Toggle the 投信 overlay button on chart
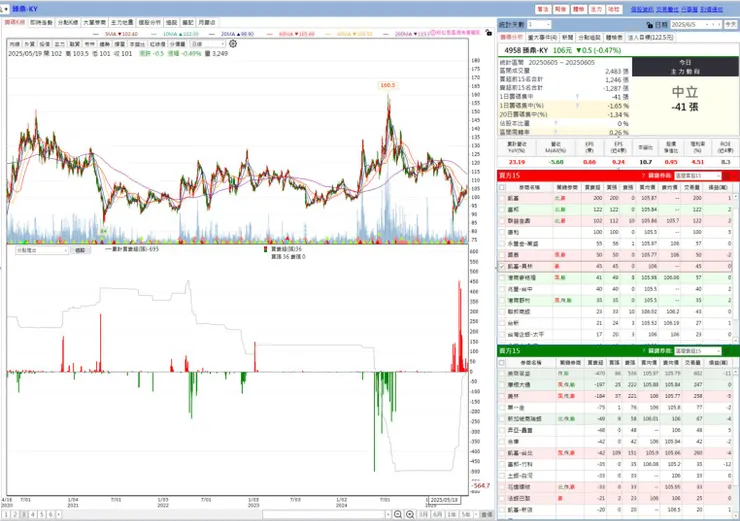The height and width of the screenshot is (521, 740). [45, 44]
